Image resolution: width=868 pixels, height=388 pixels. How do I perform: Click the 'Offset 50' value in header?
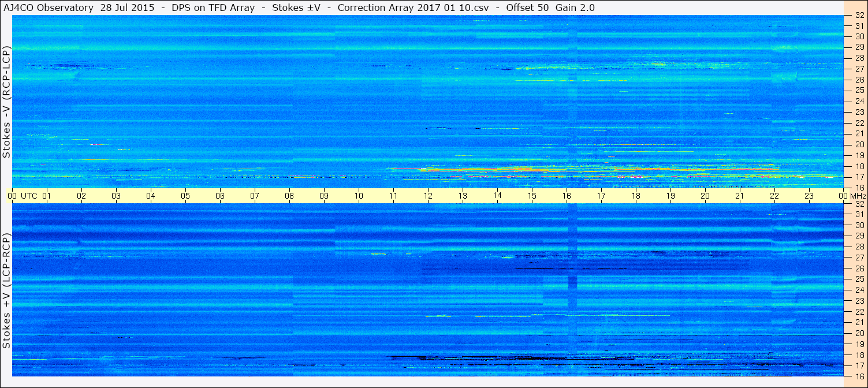tap(527, 8)
